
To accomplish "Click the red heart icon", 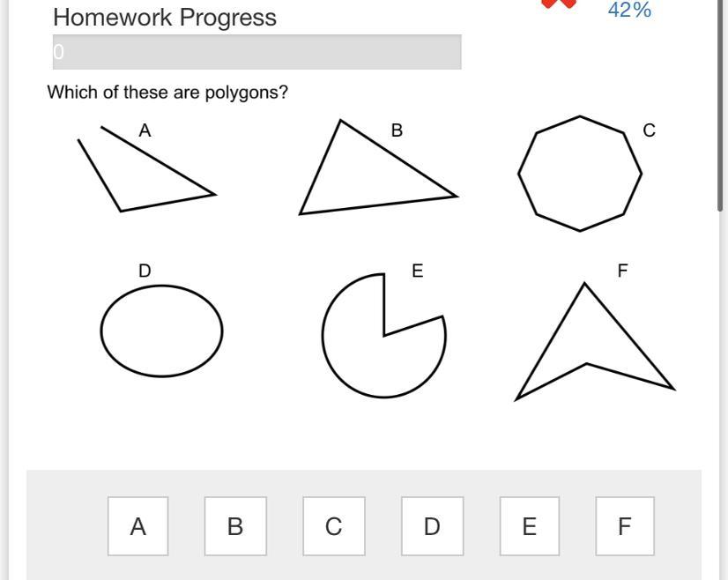I will pos(558,4).
